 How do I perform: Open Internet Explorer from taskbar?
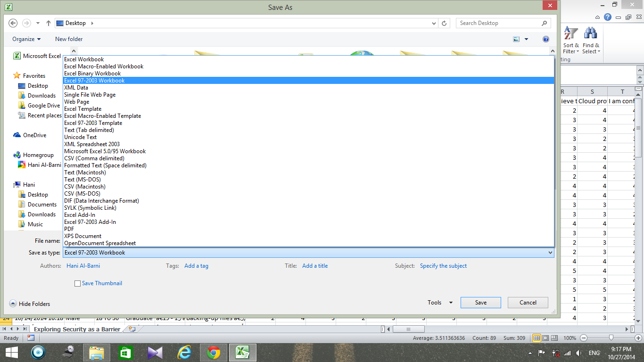[x=184, y=353]
